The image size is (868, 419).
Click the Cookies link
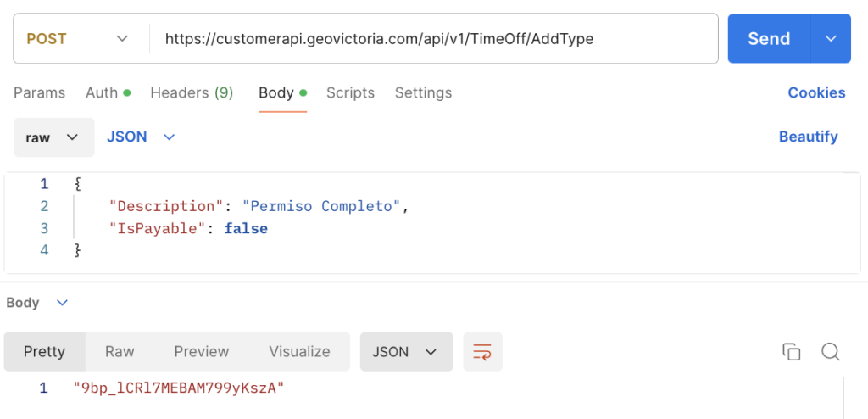(x=816, y=93)
